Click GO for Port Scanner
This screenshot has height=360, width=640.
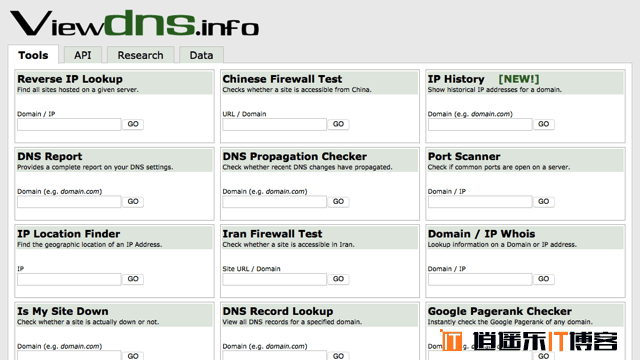(544, 202)
